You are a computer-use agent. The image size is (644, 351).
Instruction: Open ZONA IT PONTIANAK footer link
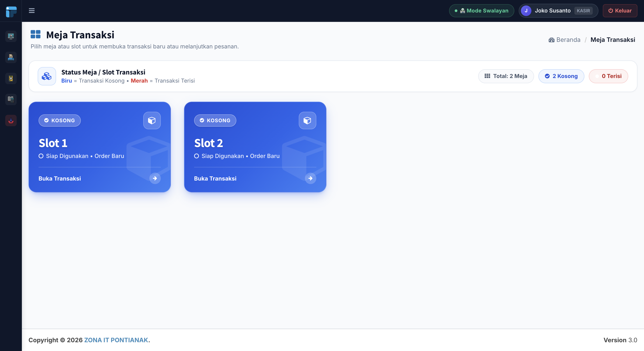(x=116, y=340)
